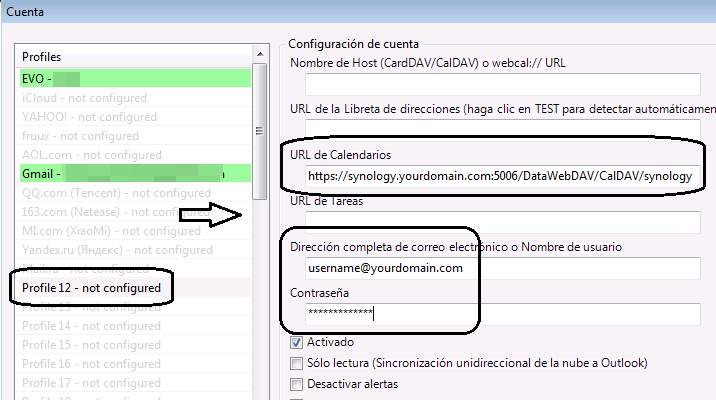Screen dimensions: 716x400
Task: Select the Yandex.ru profile
Action: pos(135,250)
